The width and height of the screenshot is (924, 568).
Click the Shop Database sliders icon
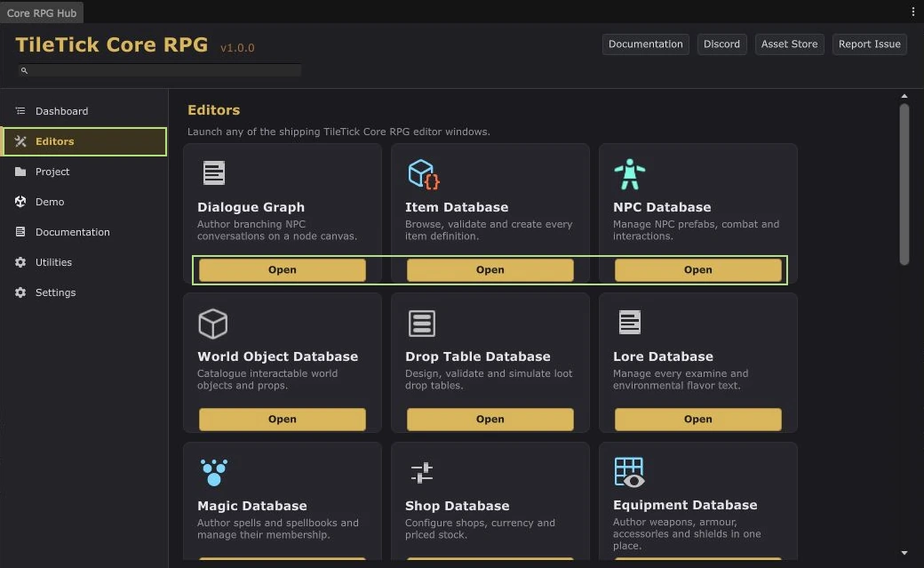point(422,473)
